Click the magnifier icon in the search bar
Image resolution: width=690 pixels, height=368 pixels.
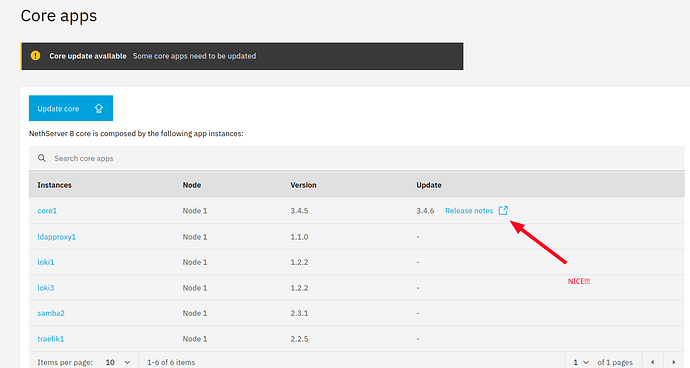coord(42,158)
